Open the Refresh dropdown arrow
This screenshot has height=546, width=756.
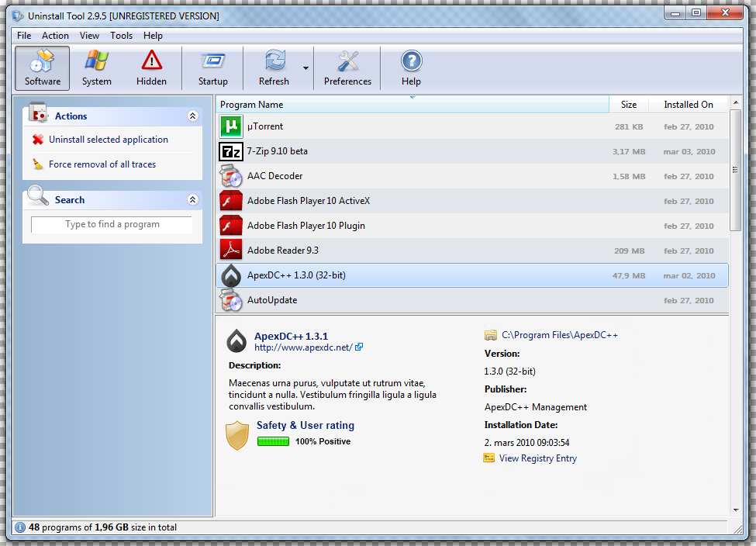(306, 68)
